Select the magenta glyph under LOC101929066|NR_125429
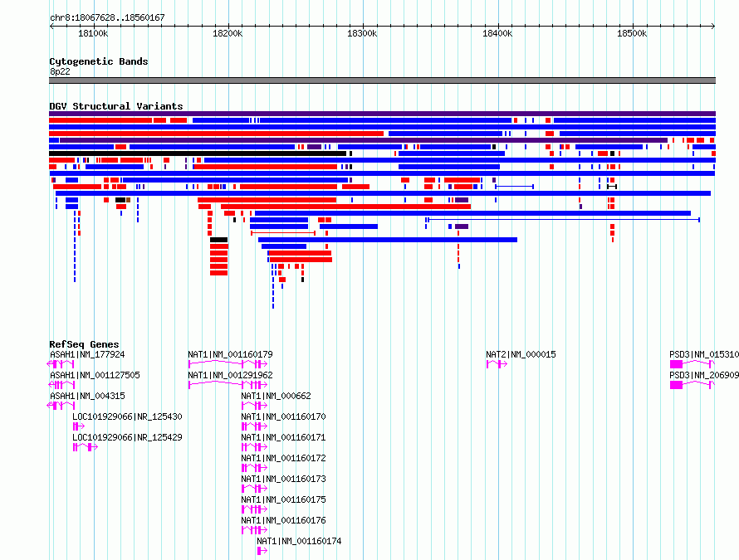This screenshot has height=560, width=739. [86, 447]
